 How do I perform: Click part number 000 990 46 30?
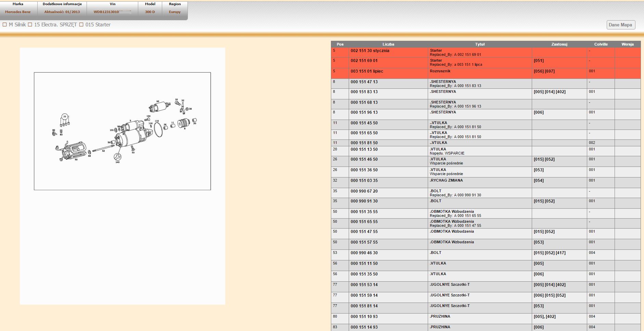click(364, 253)
